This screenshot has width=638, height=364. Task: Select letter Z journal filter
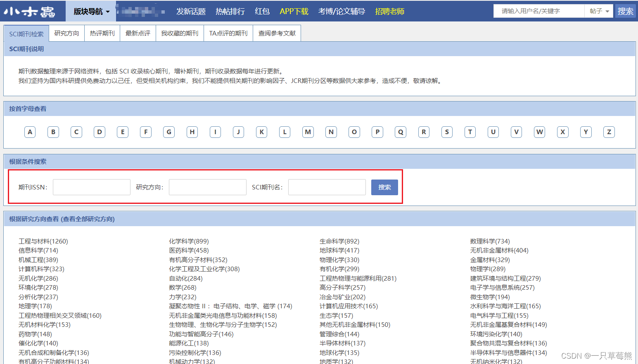[x=609, y=132]
